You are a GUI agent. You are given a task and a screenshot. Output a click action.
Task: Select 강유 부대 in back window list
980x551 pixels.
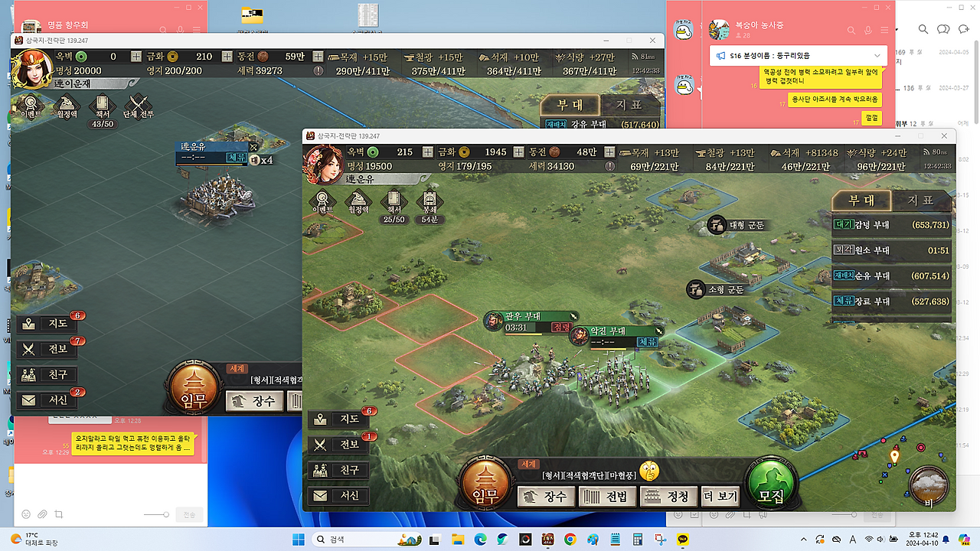[x=602, y=125]
